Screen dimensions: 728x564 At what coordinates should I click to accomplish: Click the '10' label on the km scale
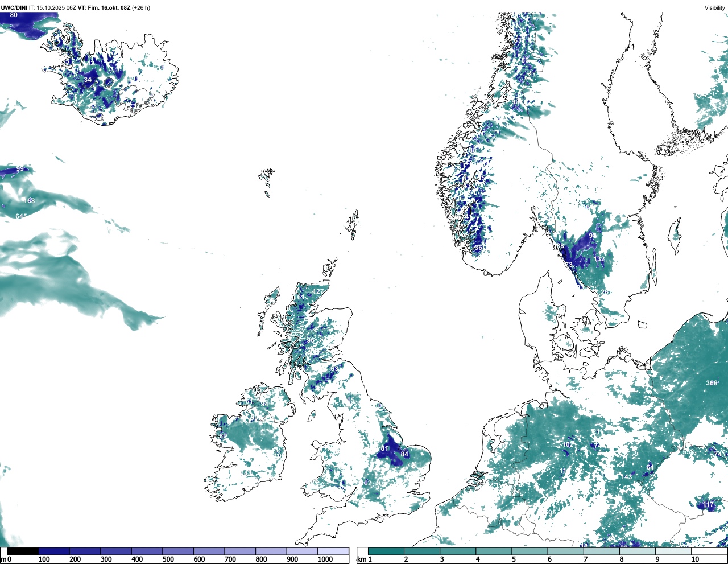[695, 559]
